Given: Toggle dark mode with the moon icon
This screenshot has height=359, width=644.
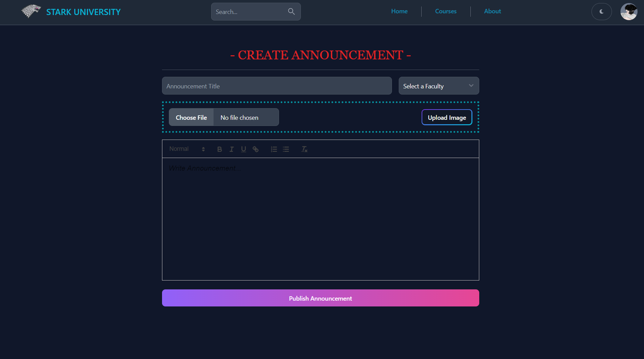Looking at the screenshot, I should pyautogui.click(x=601, y=11).
